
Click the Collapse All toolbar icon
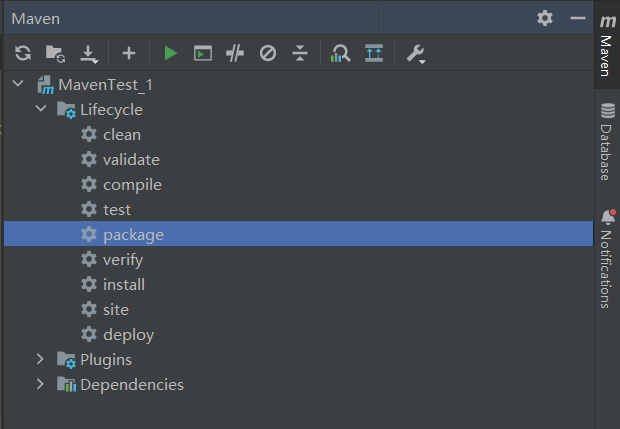299,53
